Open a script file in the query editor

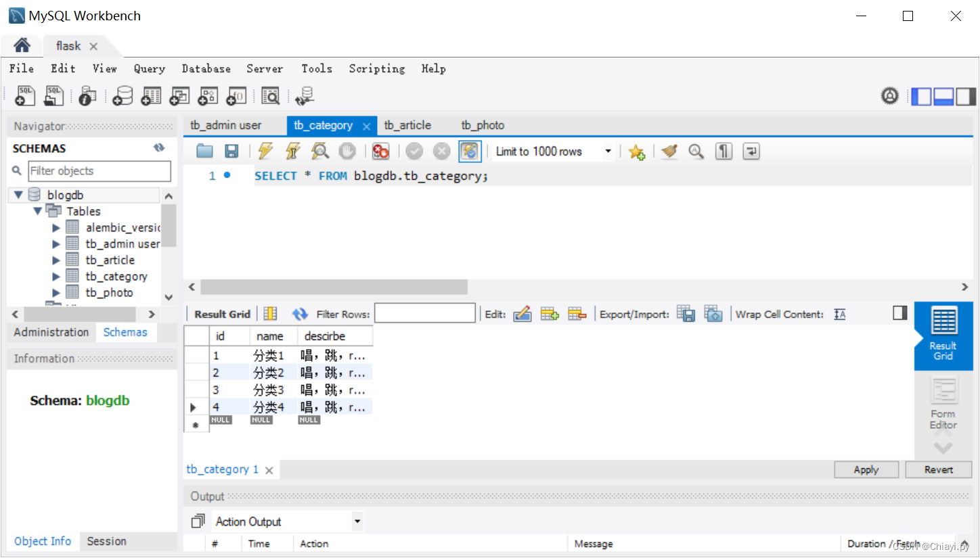click(204, 152)
